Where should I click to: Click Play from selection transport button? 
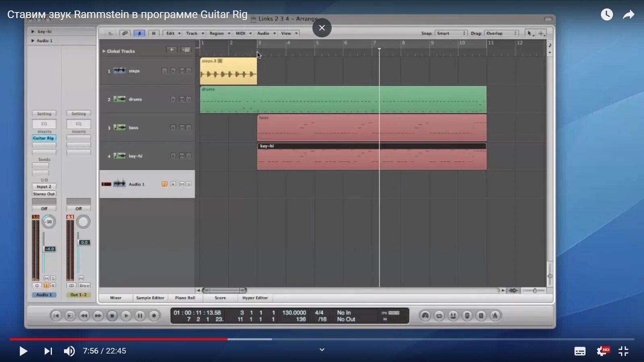70,316
